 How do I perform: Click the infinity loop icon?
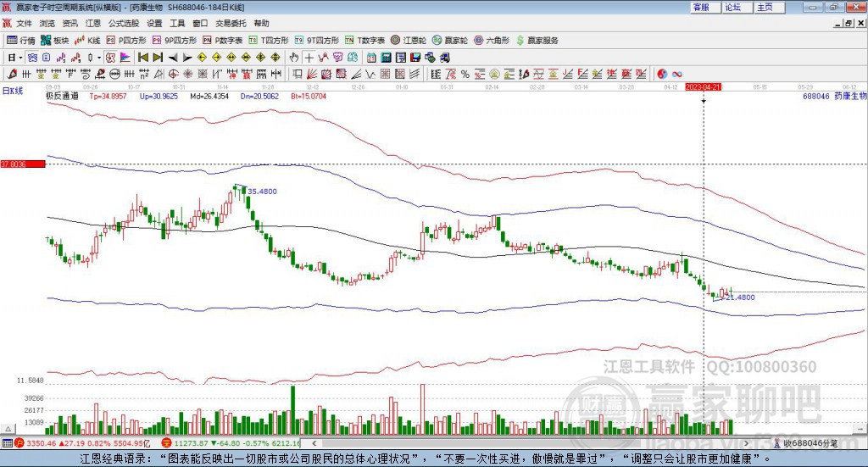tap(676, 74)
